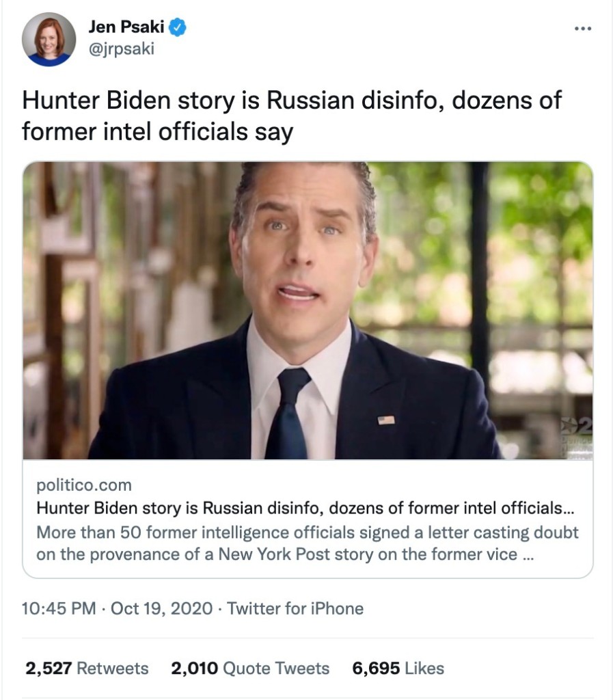Click the Jen Psaki display name
613x700 pixels.
126,27
